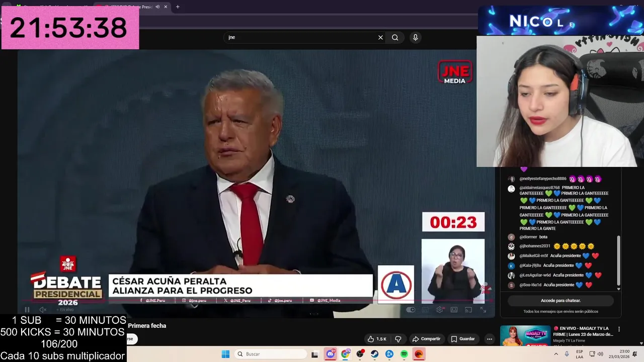The height and width of the screenshot is (362, 644).
Task: Click chat user @Kala-j9j8u
Action: coord(530,265)
